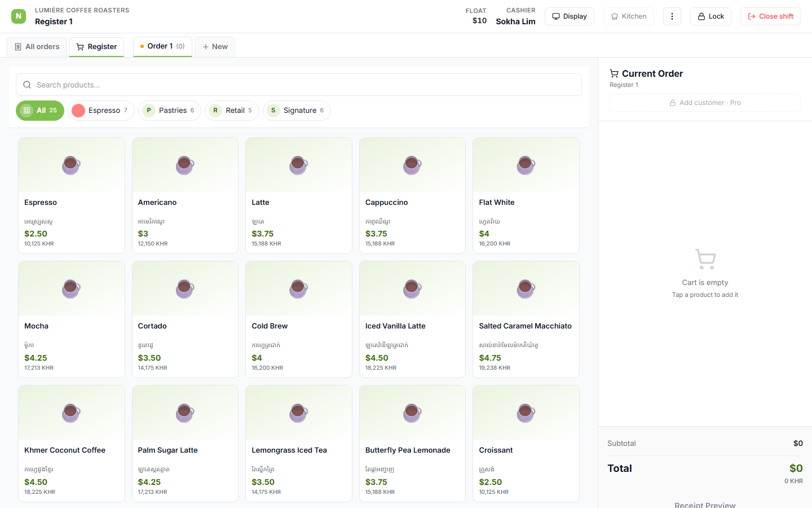
Task: Create a New order tab
Action: coord(215,47)
